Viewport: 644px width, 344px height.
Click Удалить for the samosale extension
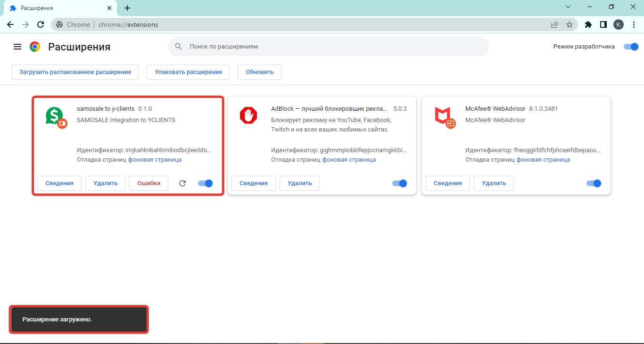pos(106,183)
